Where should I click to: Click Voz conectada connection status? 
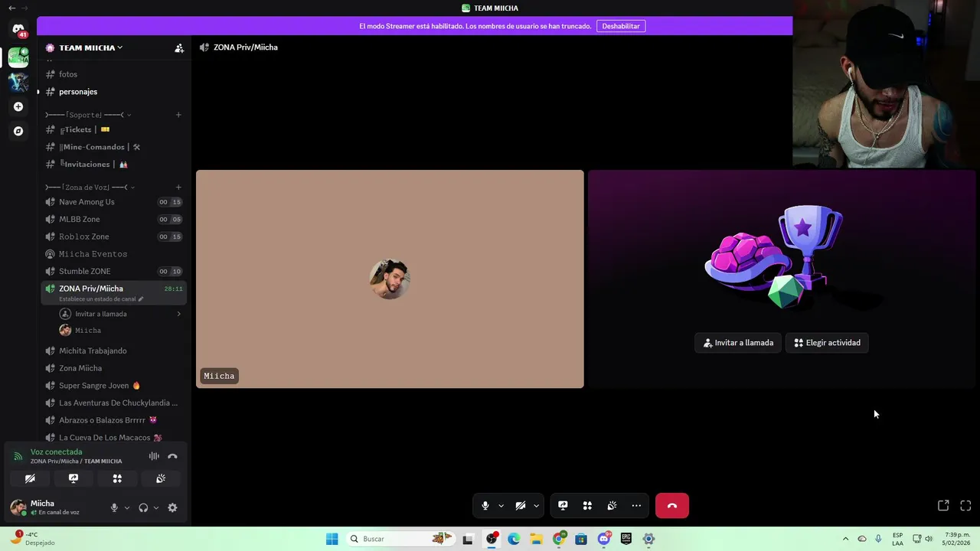coord(56,452)
